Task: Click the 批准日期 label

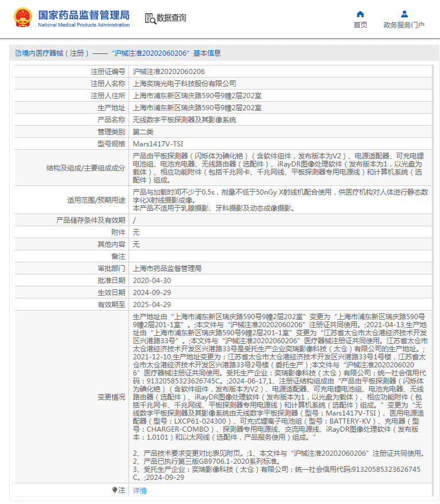Action: point(111,280)
